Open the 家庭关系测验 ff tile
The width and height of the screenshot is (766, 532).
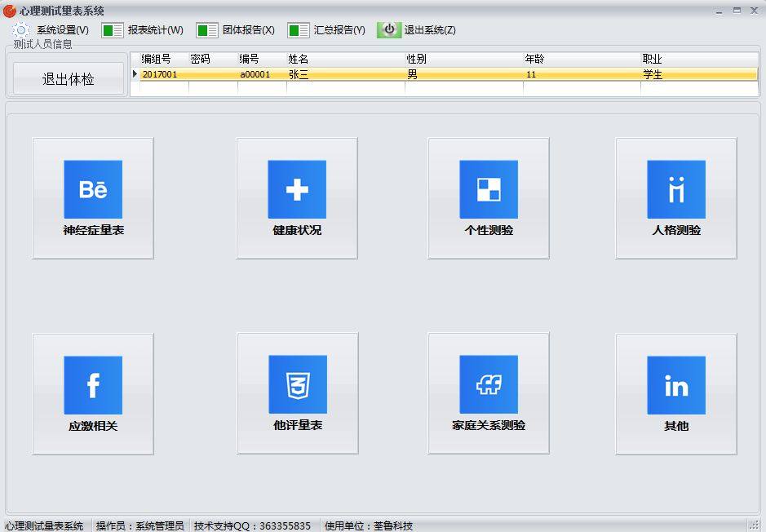pyautogui.click(x=489, y=393)
